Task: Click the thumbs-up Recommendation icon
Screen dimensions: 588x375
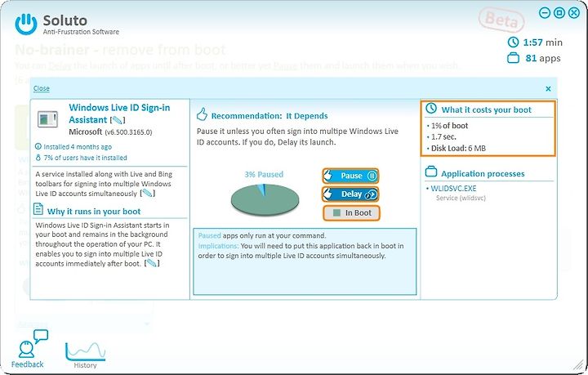Action: click(202, 114)
